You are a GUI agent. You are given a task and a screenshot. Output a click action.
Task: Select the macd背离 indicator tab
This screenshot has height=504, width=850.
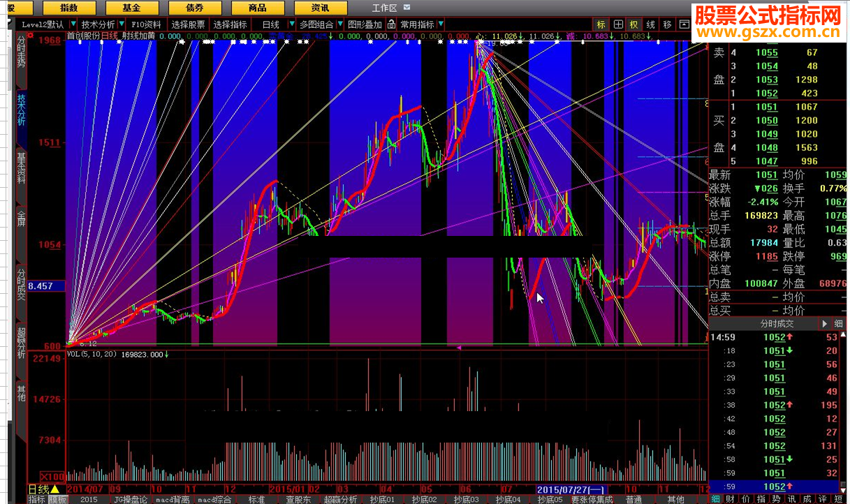coord(173,499)
